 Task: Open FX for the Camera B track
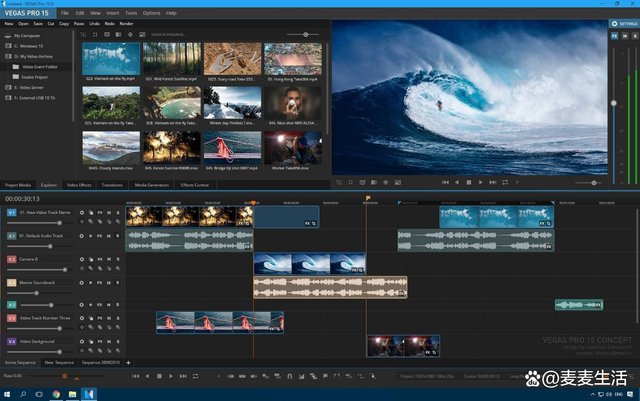pos(100,259)
